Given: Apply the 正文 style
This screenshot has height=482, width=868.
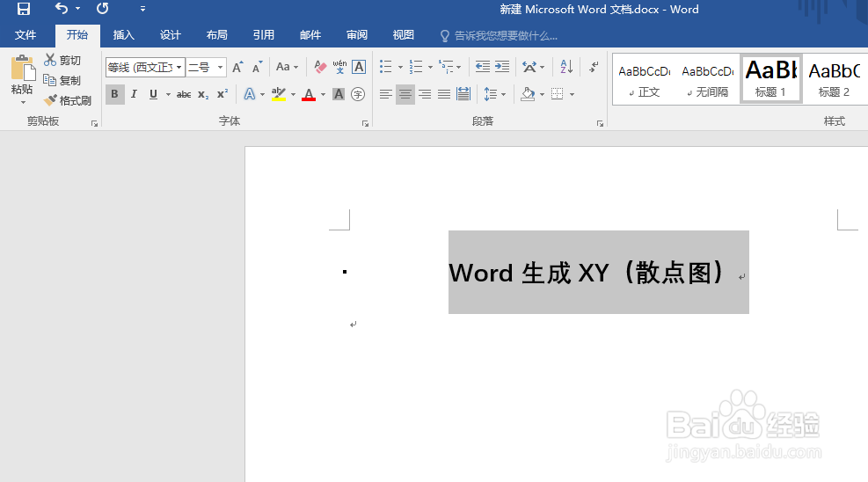Looking at the screenshot, I should [x=645, y=79].
